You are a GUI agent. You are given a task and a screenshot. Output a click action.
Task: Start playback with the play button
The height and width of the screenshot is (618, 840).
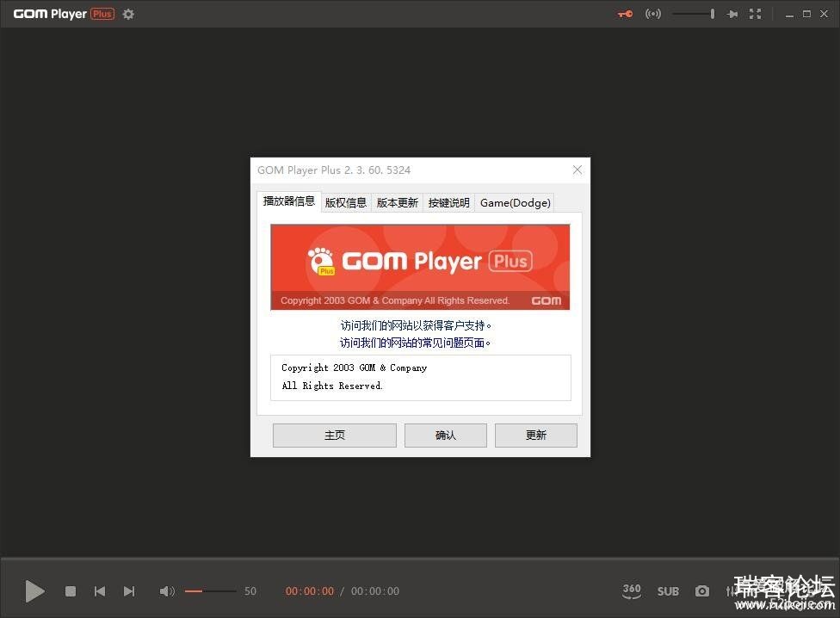(34, 591)
